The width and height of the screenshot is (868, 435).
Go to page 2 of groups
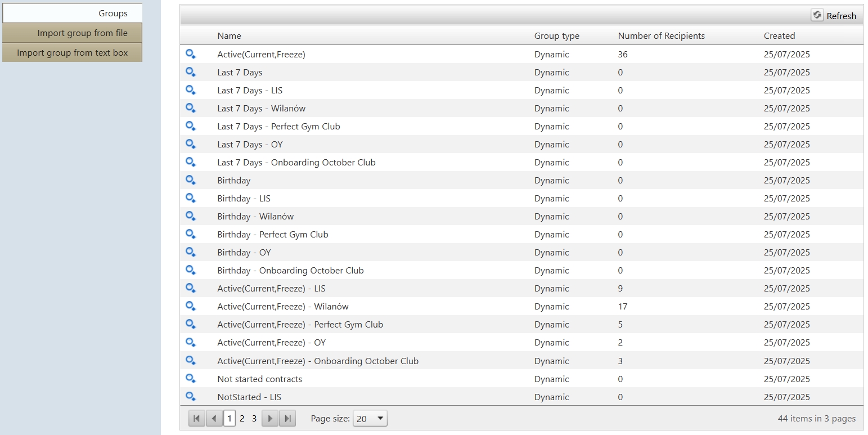[x=242, y=418]
